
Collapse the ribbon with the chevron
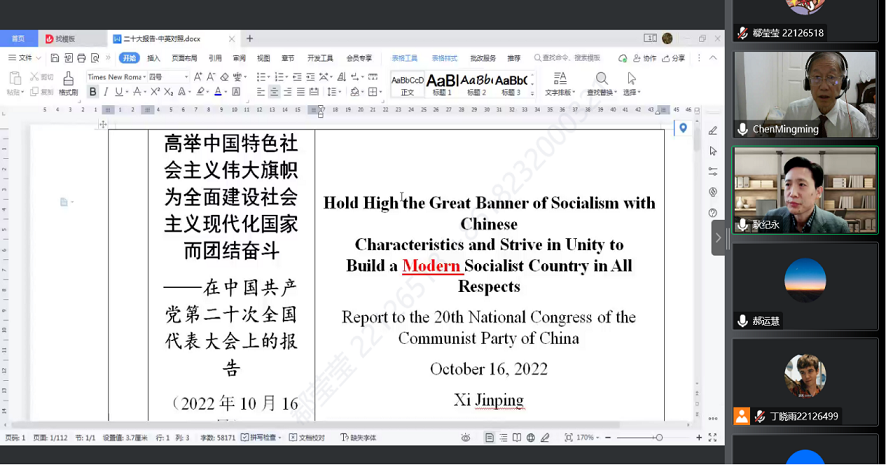click(x=713, y=58)
